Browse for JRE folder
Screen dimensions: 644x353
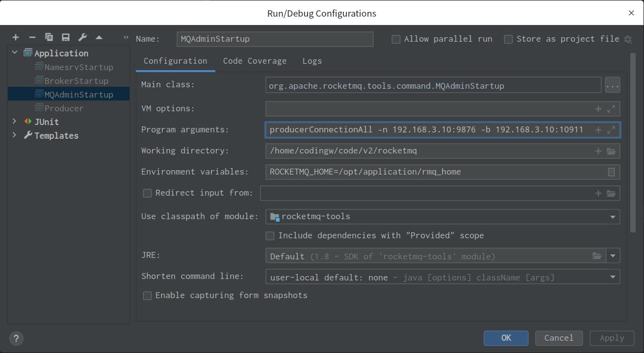click(x=596, y=256)
